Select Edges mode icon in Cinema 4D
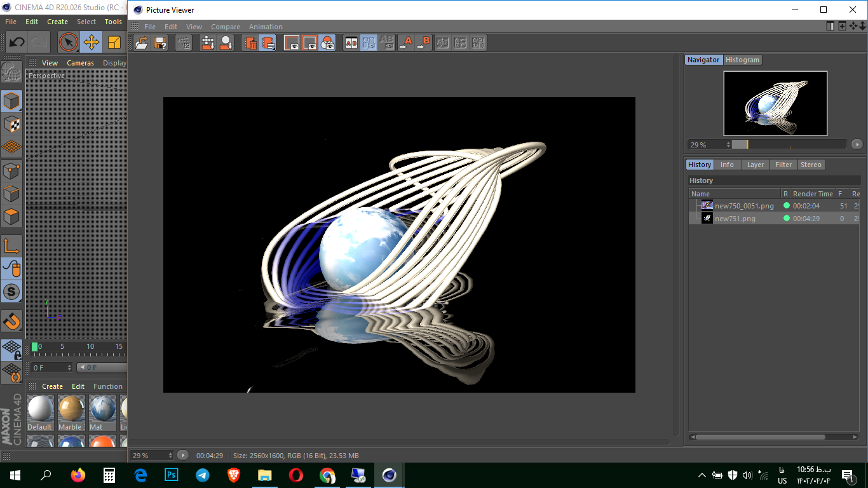Viewport: 868px width, 488px height. [x=11, y=193]
